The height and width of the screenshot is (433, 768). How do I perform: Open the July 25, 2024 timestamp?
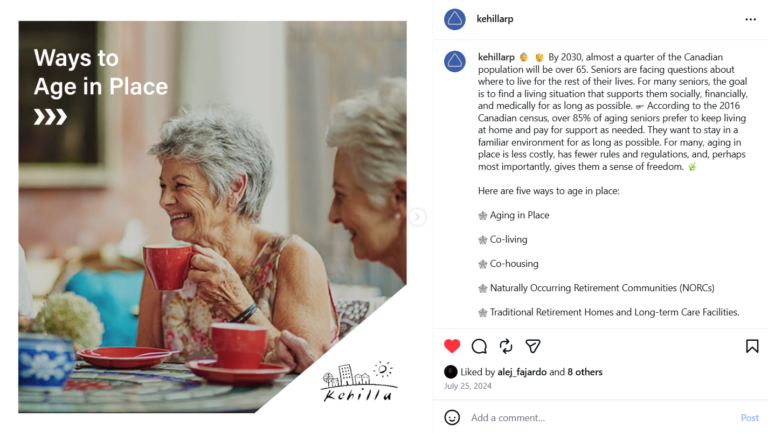coord(468,386)
